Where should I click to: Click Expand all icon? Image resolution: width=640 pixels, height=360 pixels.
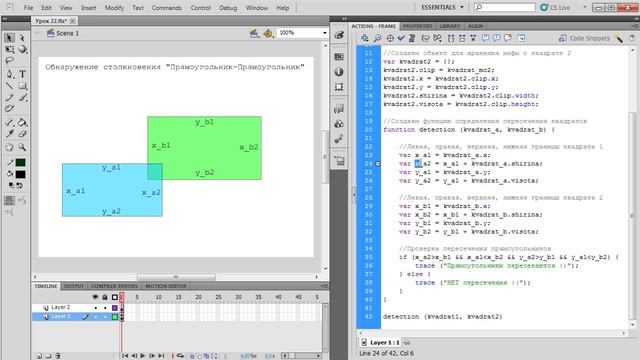[473, 38]
